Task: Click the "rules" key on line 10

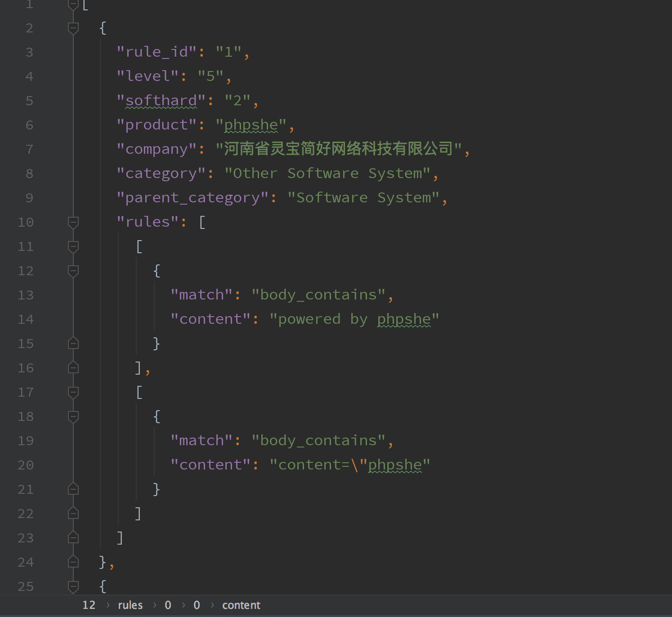Action: (148, 222)
